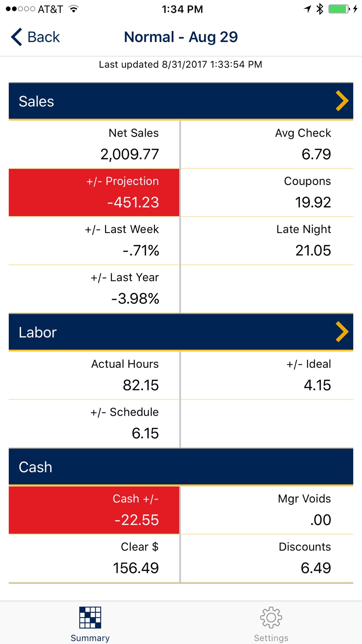Tap the red +/- Projection cell
The width and height of the screenshot is (362, 644).
point(94,192)
